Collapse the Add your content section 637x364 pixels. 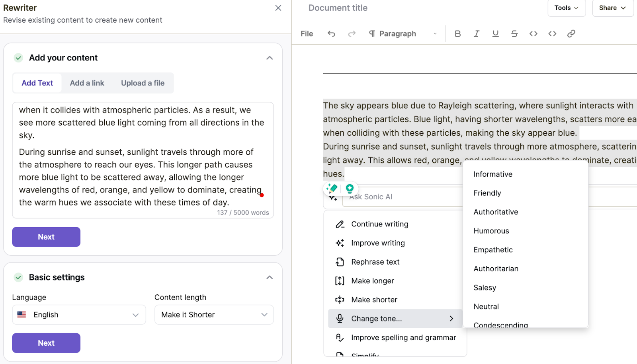click(x=270, y=58)
